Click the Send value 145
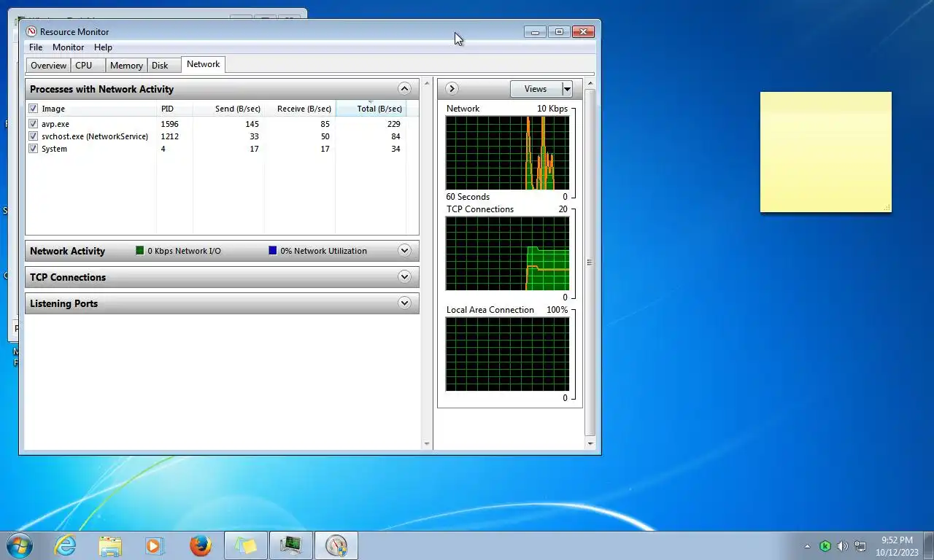This screenshot has height=560, width=934. [x=252, y=124]
